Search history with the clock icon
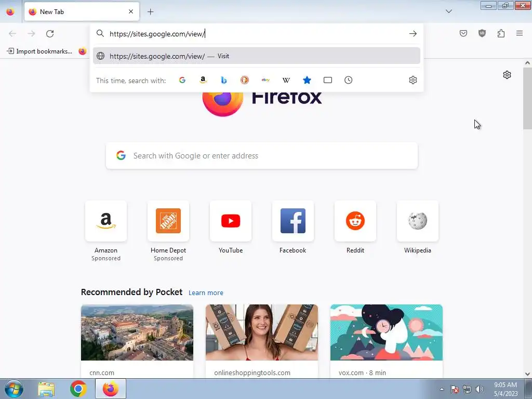The height and width of the screenshot is (399, 532). click(x=349, y=80)
